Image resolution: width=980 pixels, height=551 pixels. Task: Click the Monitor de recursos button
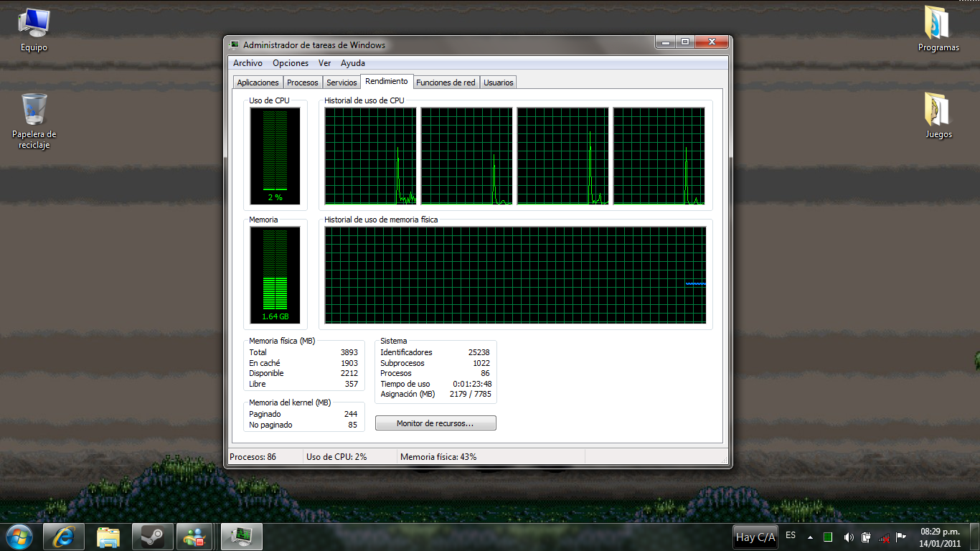435,423
